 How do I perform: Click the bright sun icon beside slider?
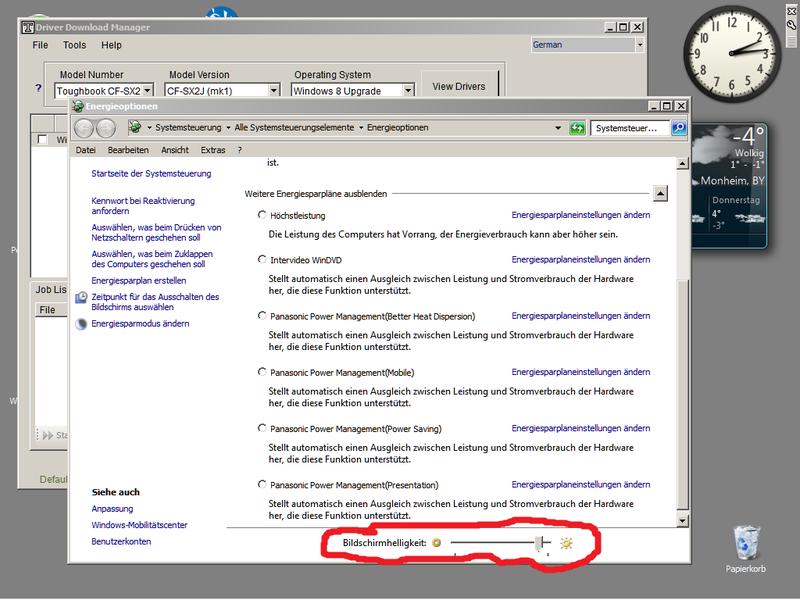click(566, 543)
